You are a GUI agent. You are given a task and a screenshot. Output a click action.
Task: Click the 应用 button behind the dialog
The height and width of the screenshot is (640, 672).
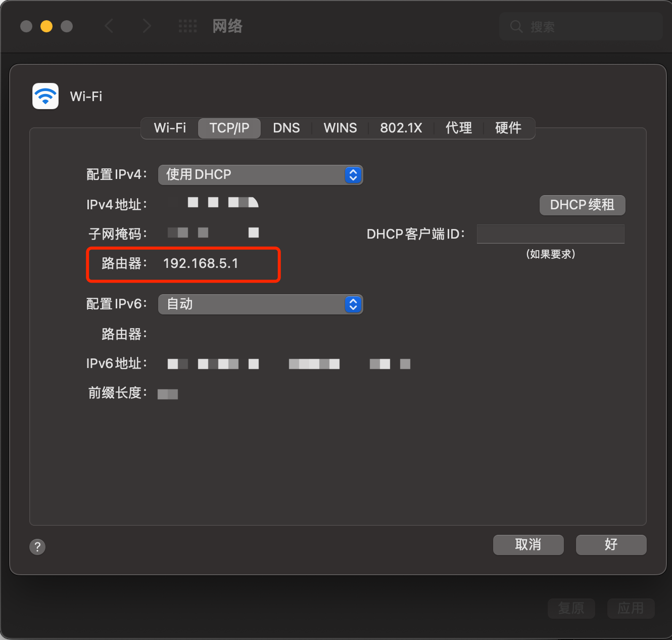[x=631, y=608]
